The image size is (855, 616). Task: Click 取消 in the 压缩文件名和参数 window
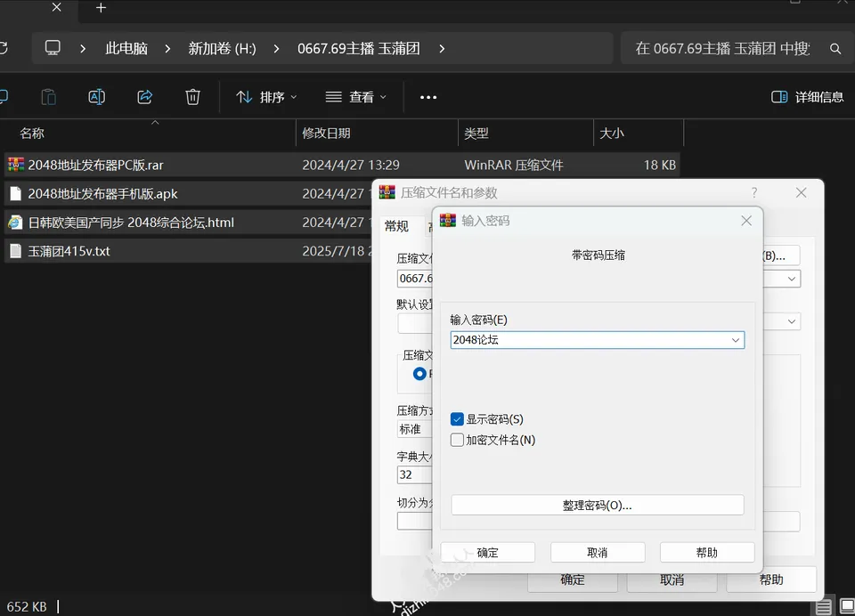pyautogui.click(x=672, y=580)
